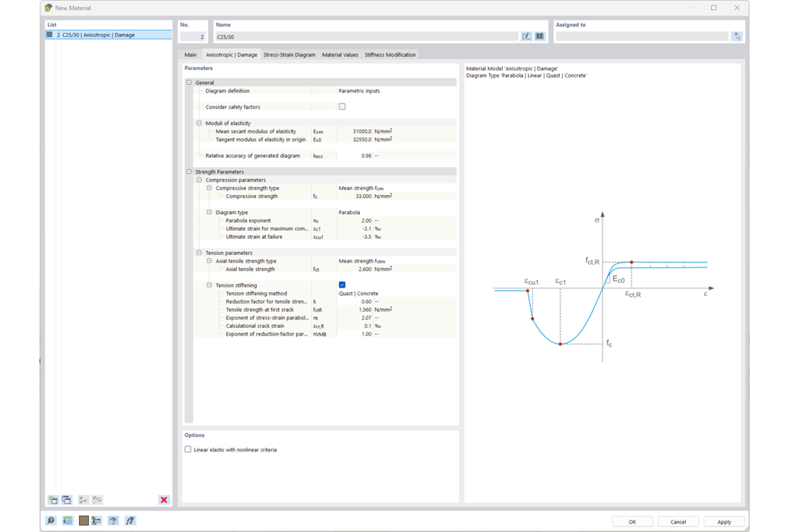Open the Stiffness Modification tab
Screen dimensions: 790x532
pos(390,55)
